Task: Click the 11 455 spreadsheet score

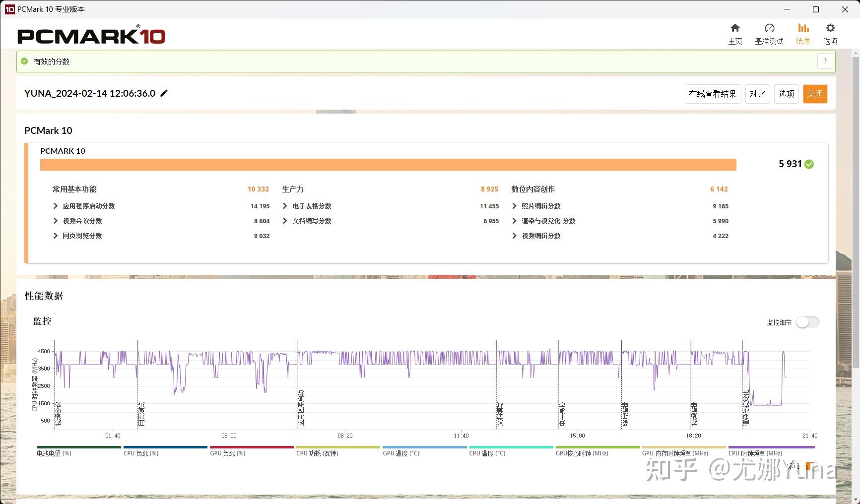Action: coord(489,206)
